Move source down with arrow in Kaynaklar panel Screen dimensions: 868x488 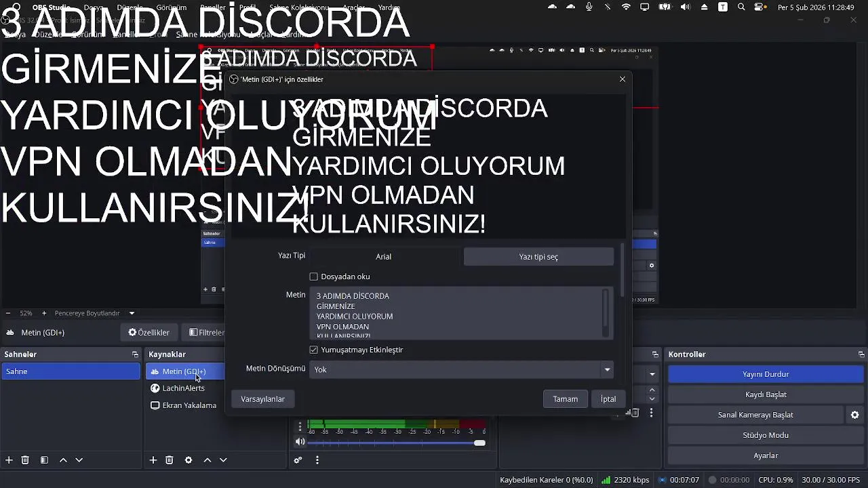[x=223, y=460]
